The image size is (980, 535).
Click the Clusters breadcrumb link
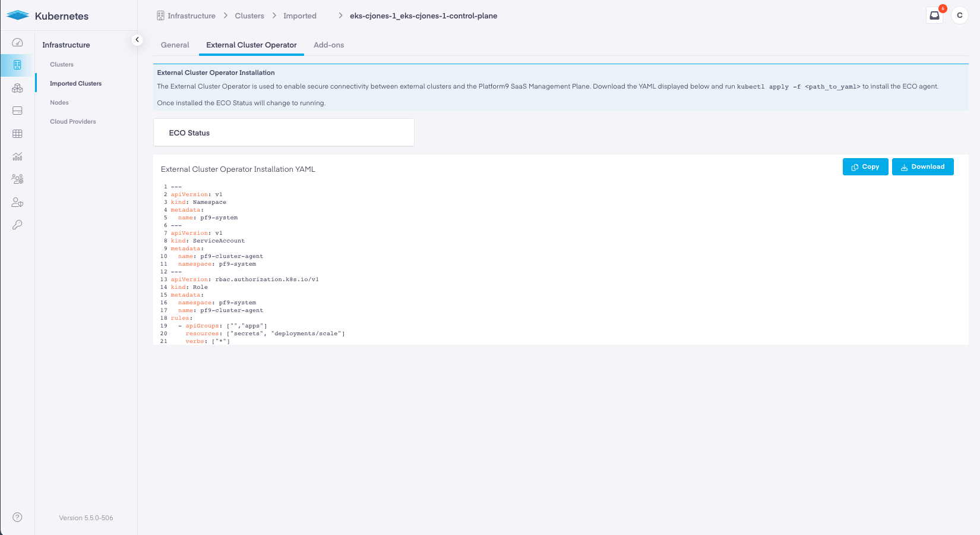(249, 16)
